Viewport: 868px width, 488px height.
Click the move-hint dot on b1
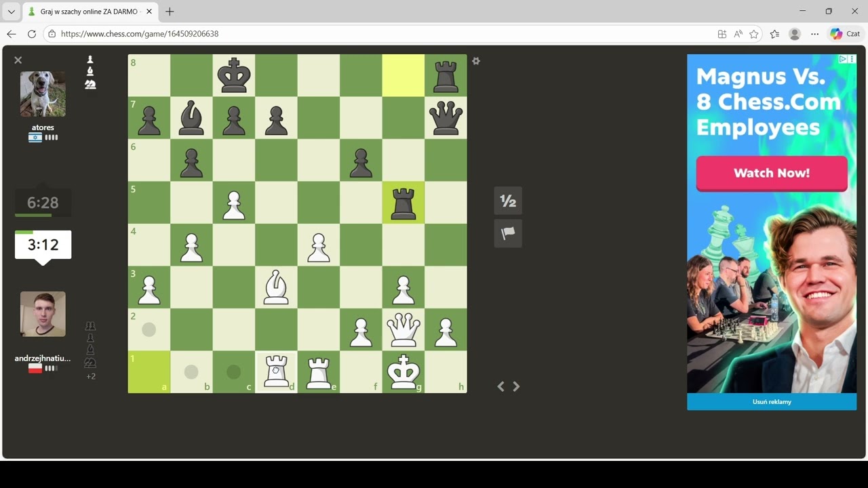pos(191,372)
